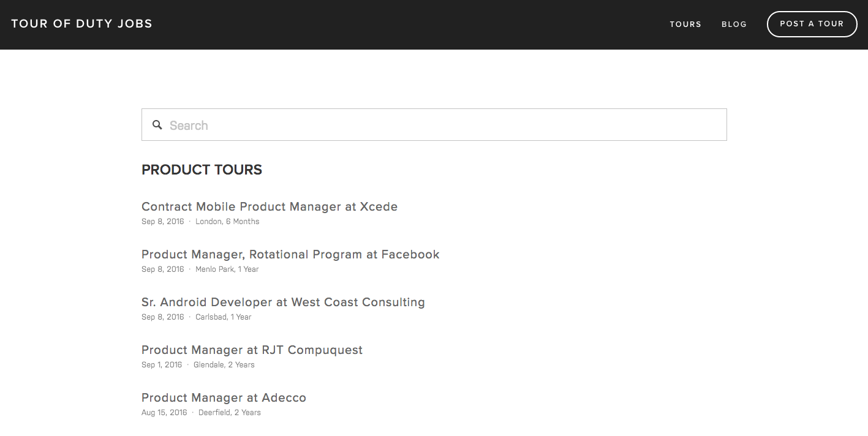
Task: Select the Sr. Android Developer at West Coast Consulting
Action: (x=283, y=302)
